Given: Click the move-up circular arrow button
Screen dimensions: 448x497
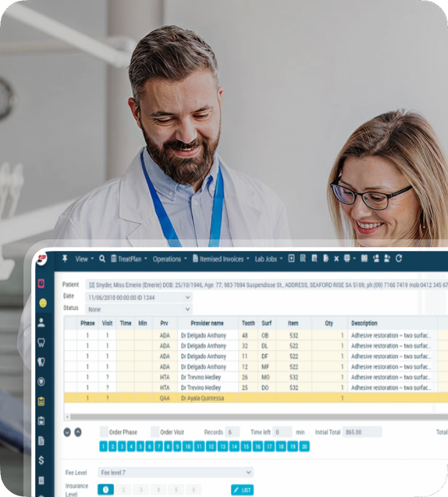Looking at the screenshot, I should pyautogui.click(x=78, y=432).
